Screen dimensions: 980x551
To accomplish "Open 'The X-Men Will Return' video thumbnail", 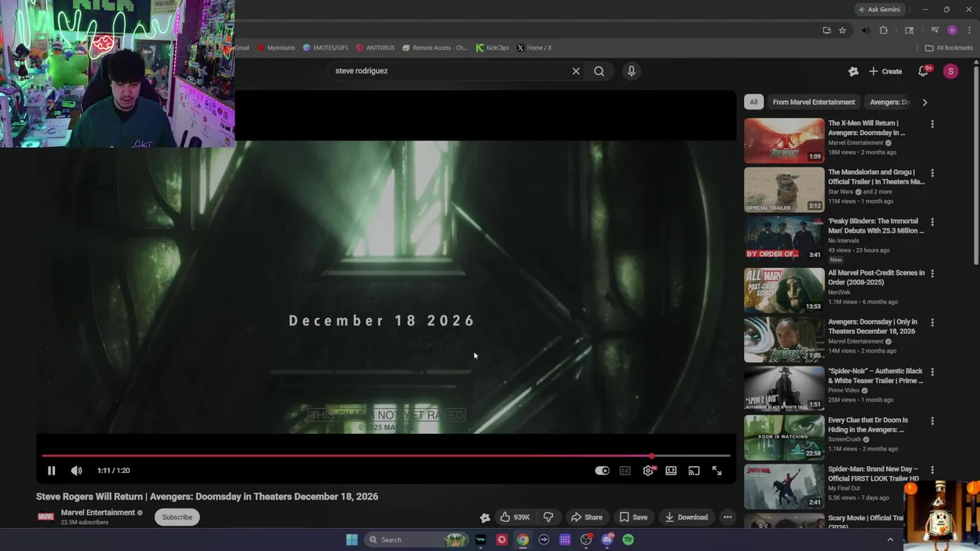I will click(784, 141).
